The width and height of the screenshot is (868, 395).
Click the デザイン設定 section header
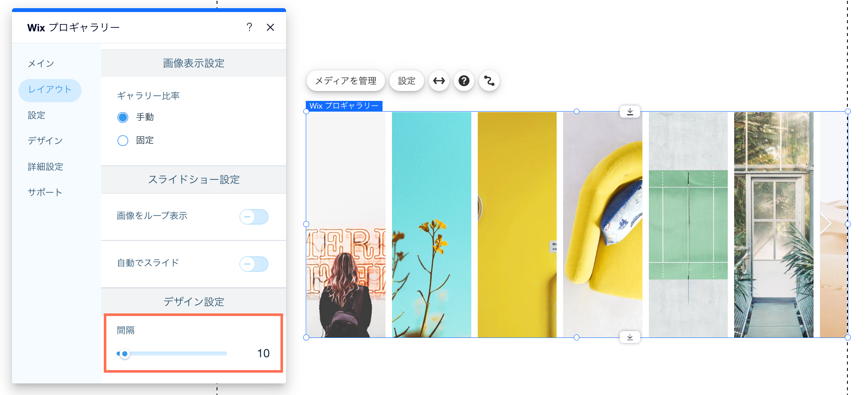click(193, 301)
